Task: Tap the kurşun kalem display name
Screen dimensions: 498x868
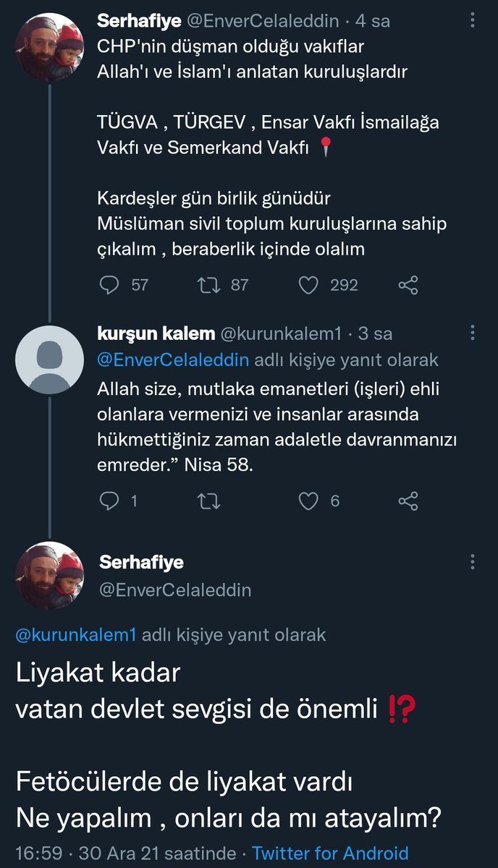Action: 156,333
